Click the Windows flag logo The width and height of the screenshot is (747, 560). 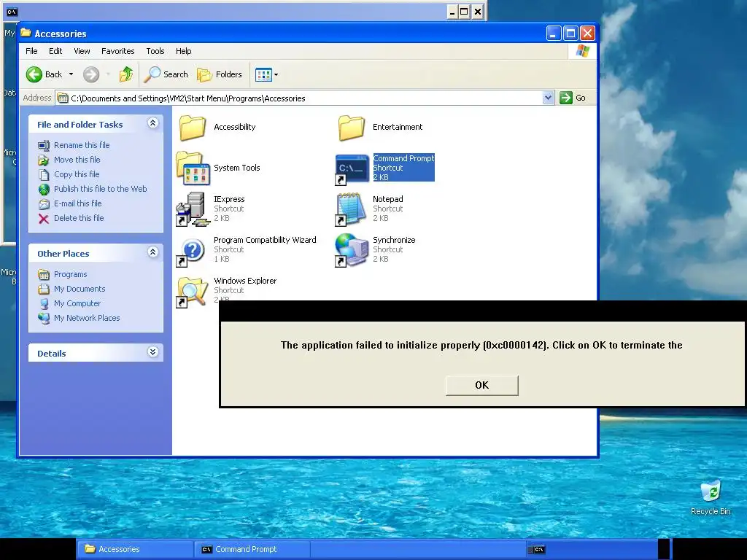click(583, 51)
